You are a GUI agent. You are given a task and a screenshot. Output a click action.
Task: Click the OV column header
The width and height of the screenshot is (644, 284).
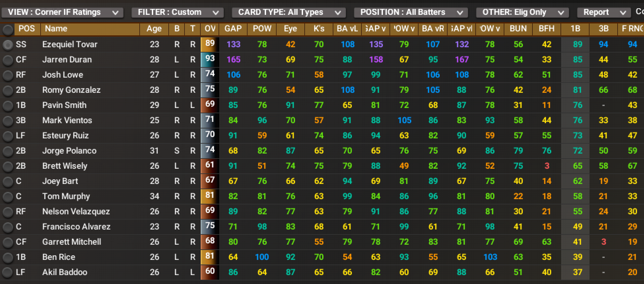210,29
